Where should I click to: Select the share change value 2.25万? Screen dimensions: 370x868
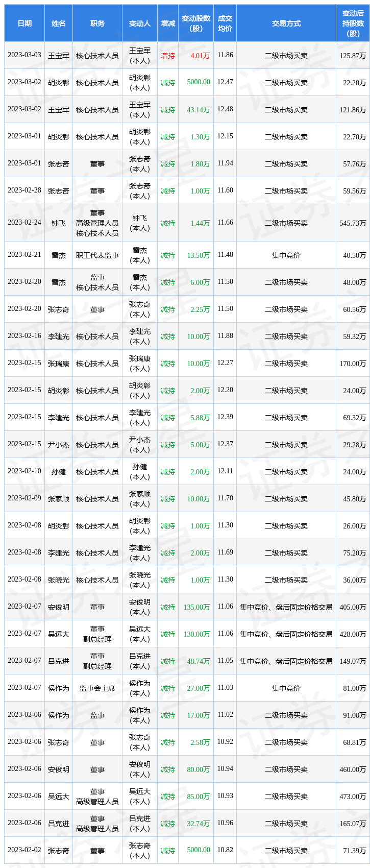click(200, 309)
